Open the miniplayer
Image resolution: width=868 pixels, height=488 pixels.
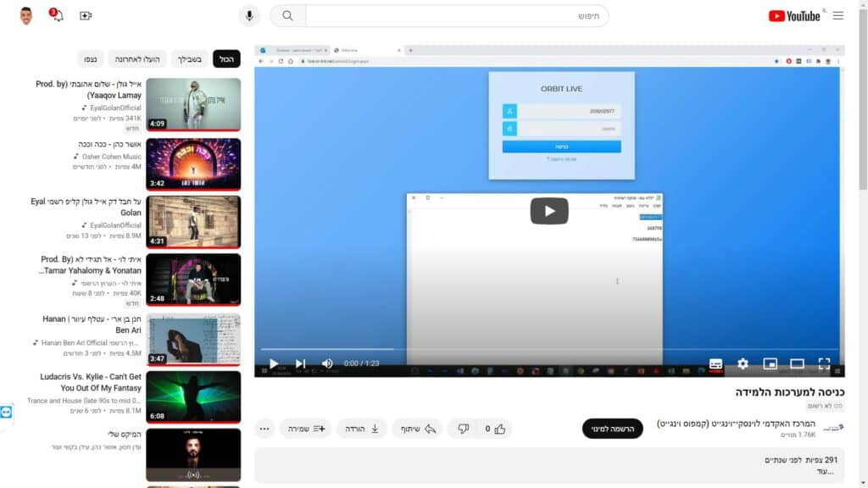click(x=770, y=363)
